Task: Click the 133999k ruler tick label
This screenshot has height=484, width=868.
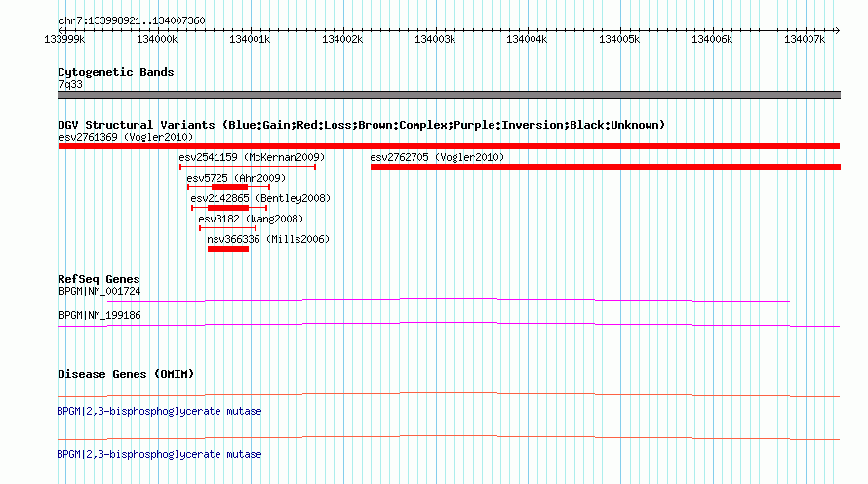Action: point(64,39)
